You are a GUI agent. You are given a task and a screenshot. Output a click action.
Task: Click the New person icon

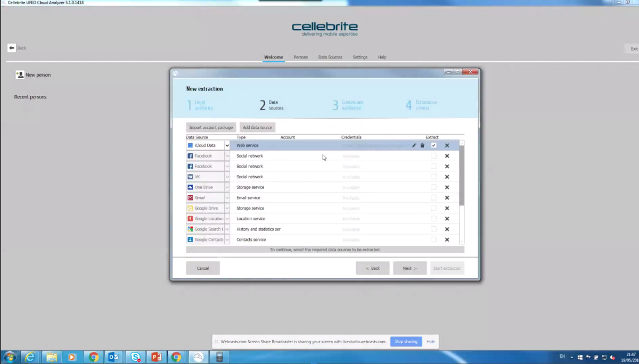(x=20, y=75)
